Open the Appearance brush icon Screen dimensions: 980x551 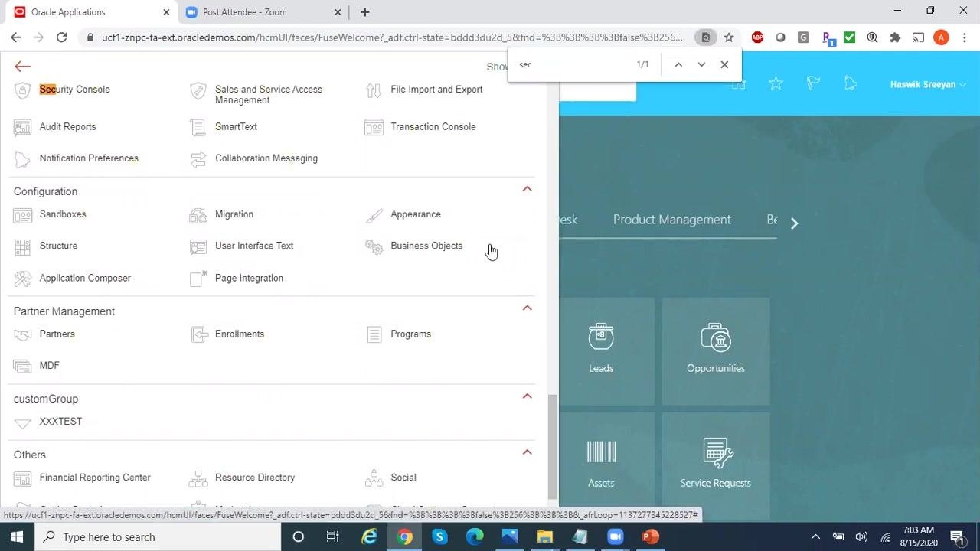click(374, 215)
